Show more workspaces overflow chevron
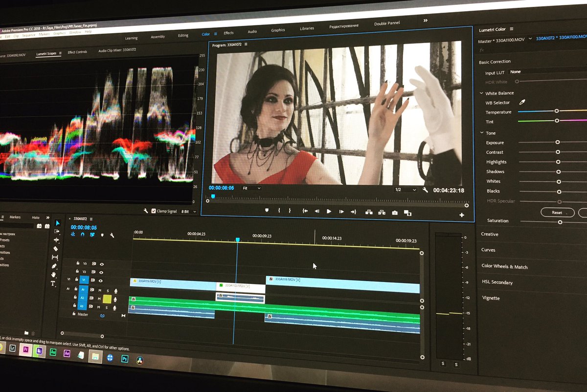The width and height of the screenshot is (587, 392). (x=425, y=21)
